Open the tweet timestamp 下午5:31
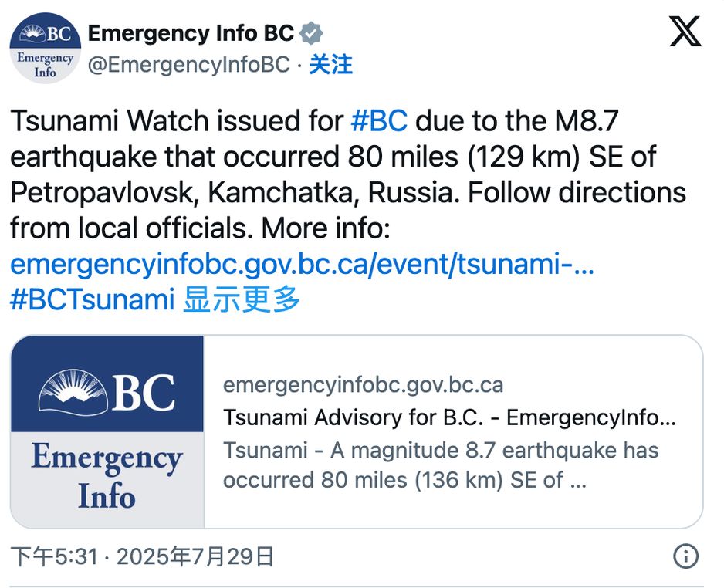Image resolution: width=724 pixels, height=588 pixels. [53, 556]
